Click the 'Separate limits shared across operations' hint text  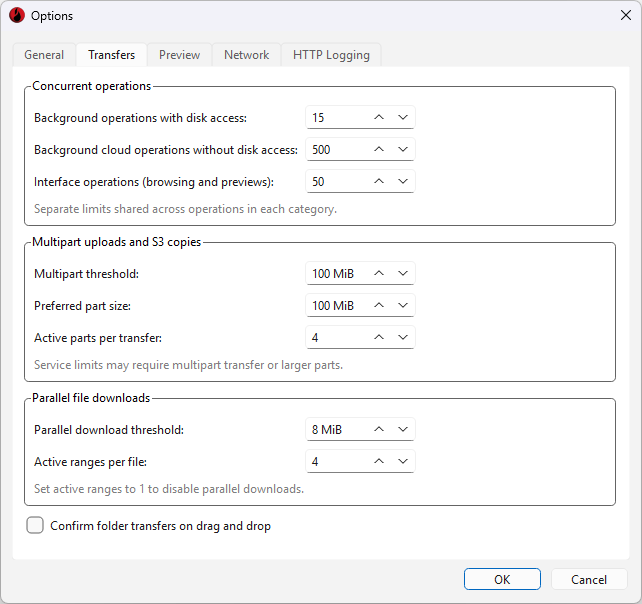click(185, 209)
